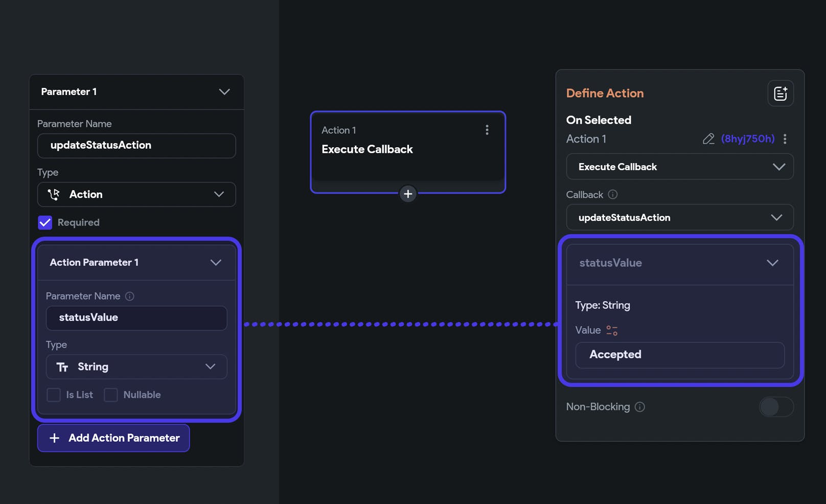Image resolution: width=826 pixels, height=504 pixels.
Task: Select the Action 1 Execute Callback card
Action: coord(408,151)
